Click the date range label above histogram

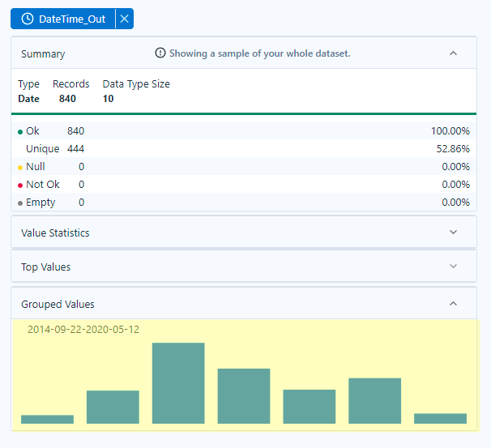coord(83,330)
